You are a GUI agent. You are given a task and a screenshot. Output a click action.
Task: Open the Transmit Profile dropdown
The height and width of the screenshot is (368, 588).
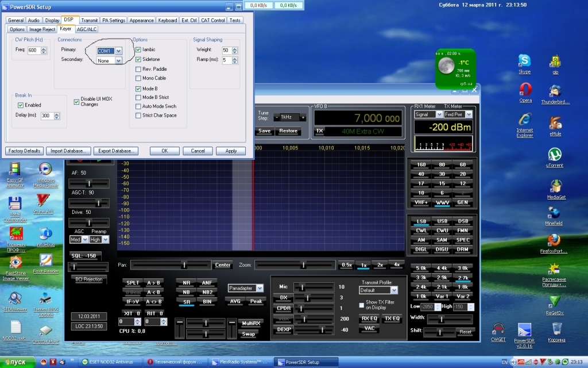click(x=394, y=290)
